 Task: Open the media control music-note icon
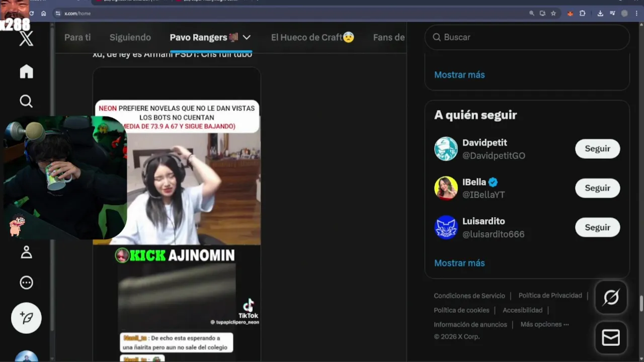click(612, 14)
